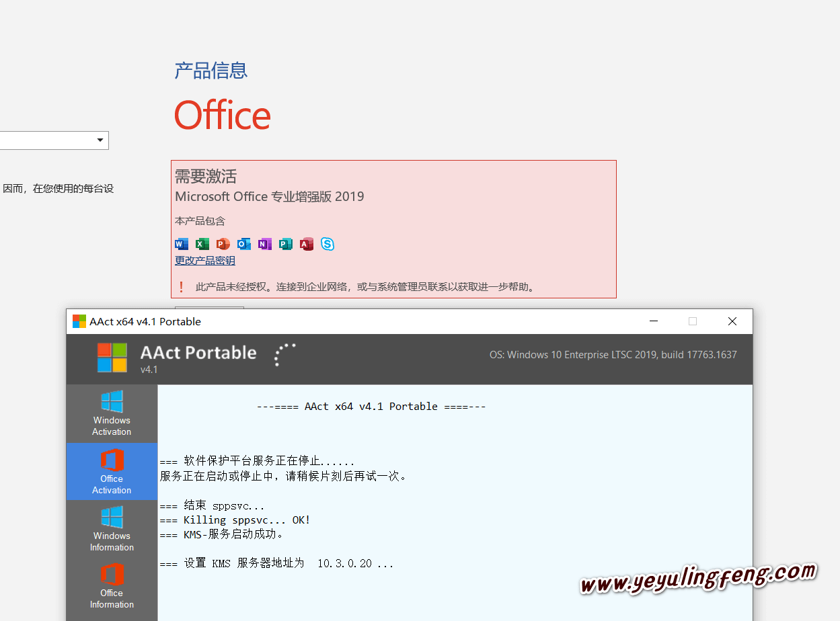The height and width of the screenshot is (621, 840).
Task: Click the Outlook icon in product list
Action: [244, 244]
